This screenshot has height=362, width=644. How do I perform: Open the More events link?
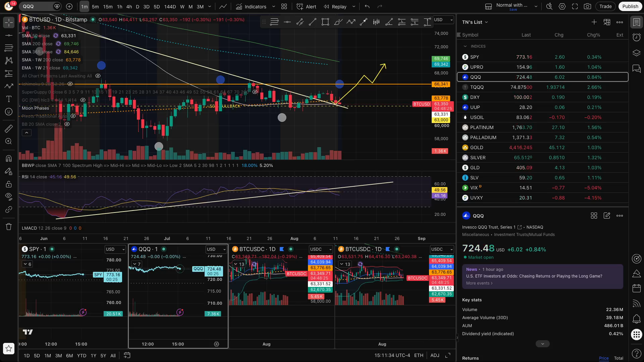(x=479, y=283)
